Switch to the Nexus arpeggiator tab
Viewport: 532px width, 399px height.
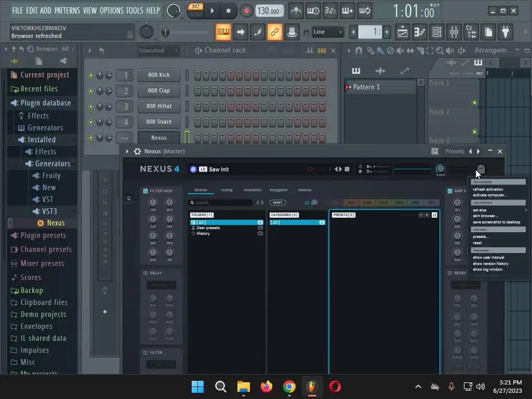(278, 190)
